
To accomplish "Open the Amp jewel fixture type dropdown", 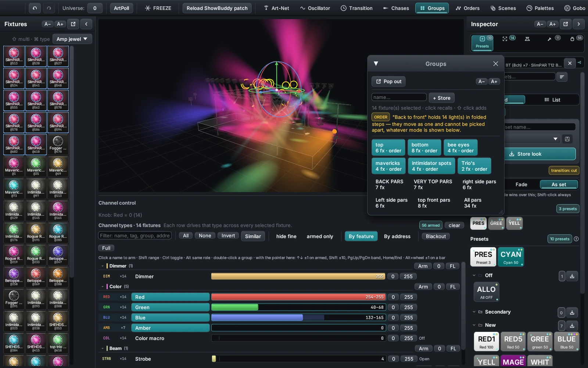I will (x=72, y=39).
